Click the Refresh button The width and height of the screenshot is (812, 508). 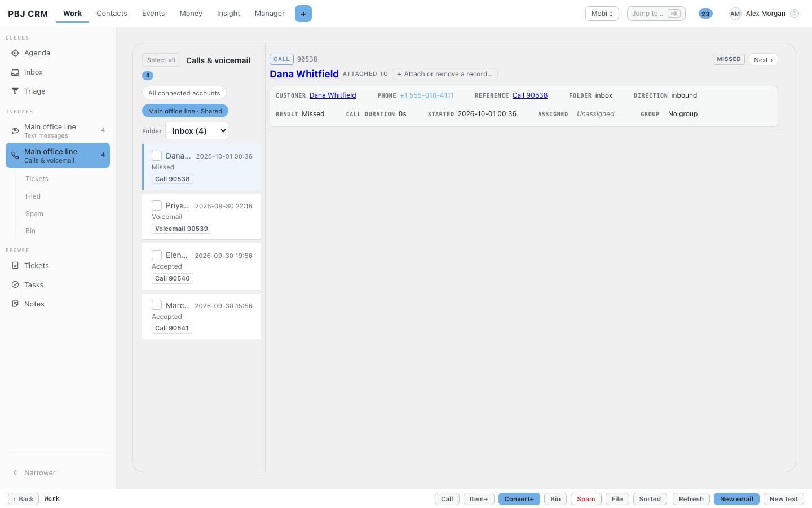[x=691, y=499]
